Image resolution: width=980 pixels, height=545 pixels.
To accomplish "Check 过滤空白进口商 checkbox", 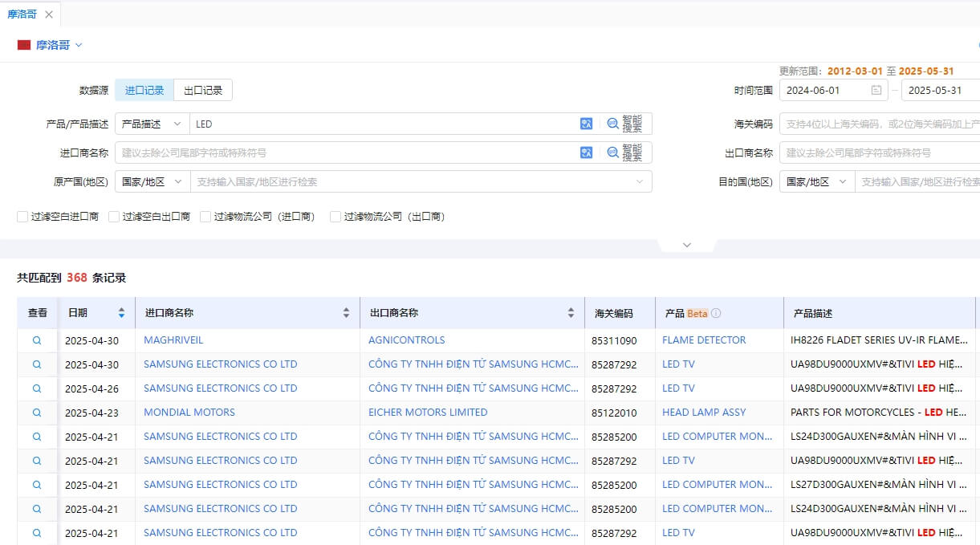I will 22,217.
